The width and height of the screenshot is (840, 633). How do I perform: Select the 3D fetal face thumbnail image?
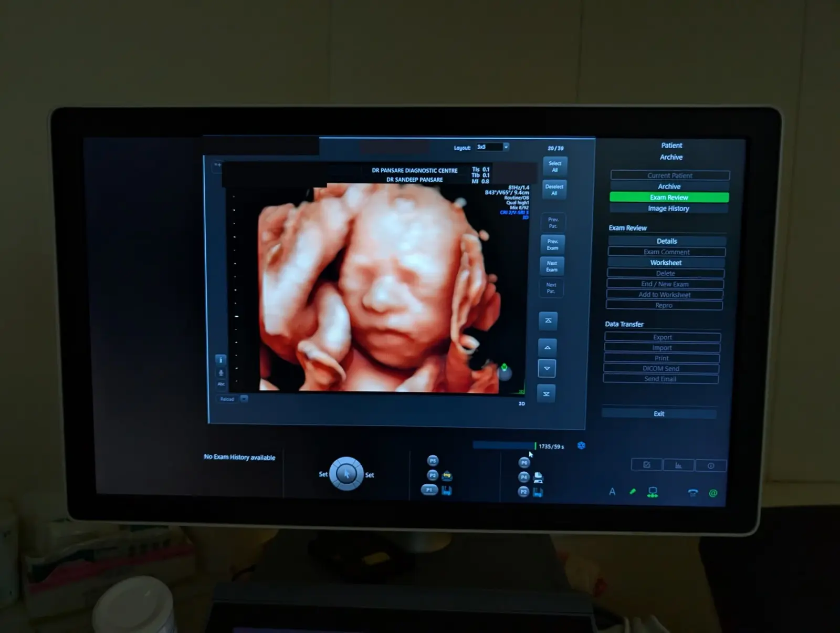pos(379,289)
